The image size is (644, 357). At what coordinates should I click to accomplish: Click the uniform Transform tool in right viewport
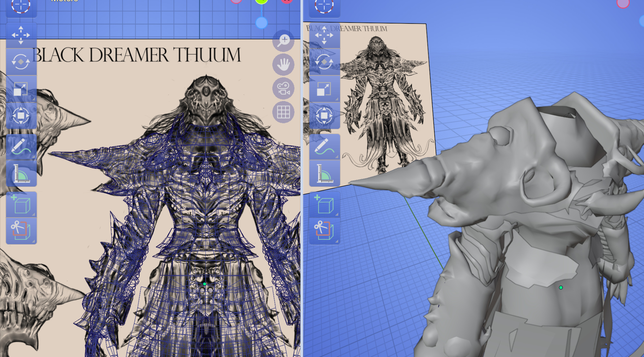coord(324,115)
